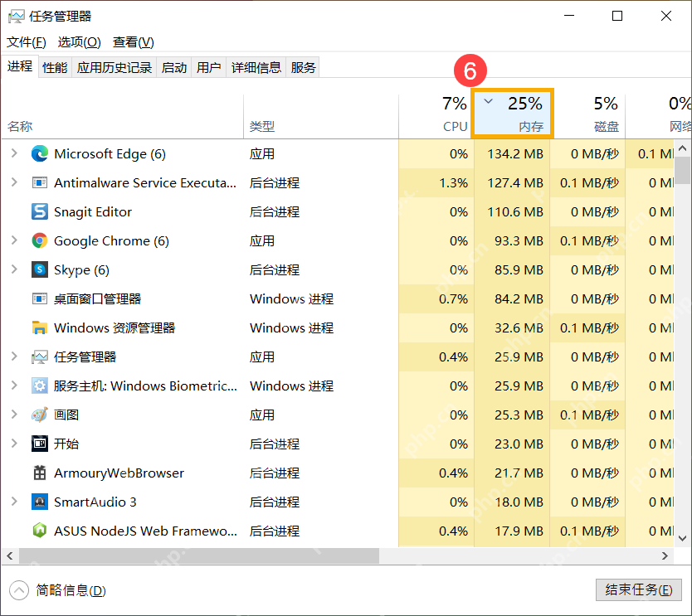Screen dimensions: 692x616
Task: Expand the 服务主机 Windows Biometric row
Action: tap(14, 386)
